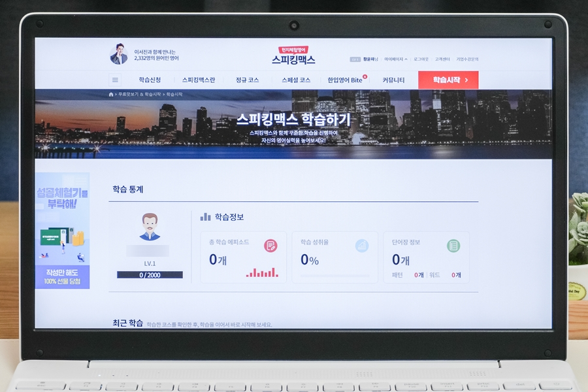Click the blue 학습 성취율 chart icon
588x392 pixels.
[x=362, y=246]
